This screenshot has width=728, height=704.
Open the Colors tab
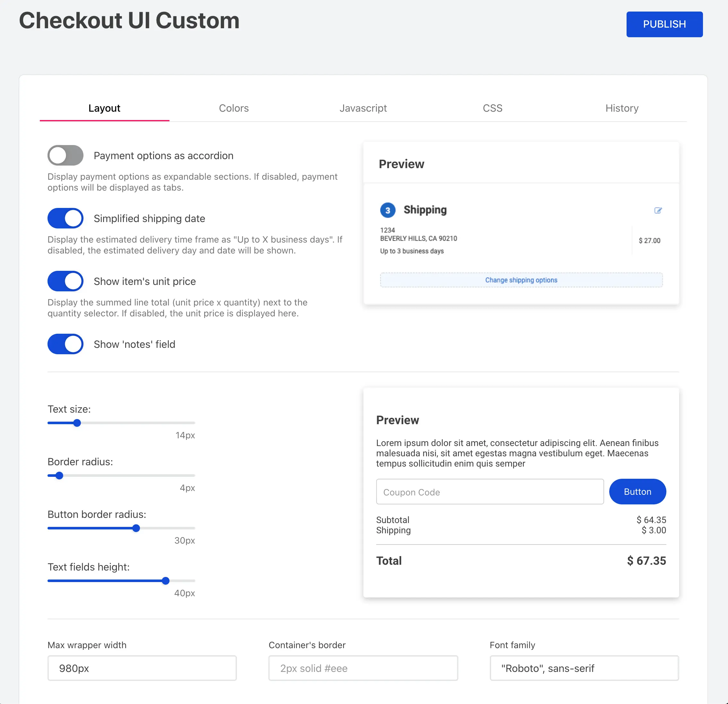(x=234, y=108)
